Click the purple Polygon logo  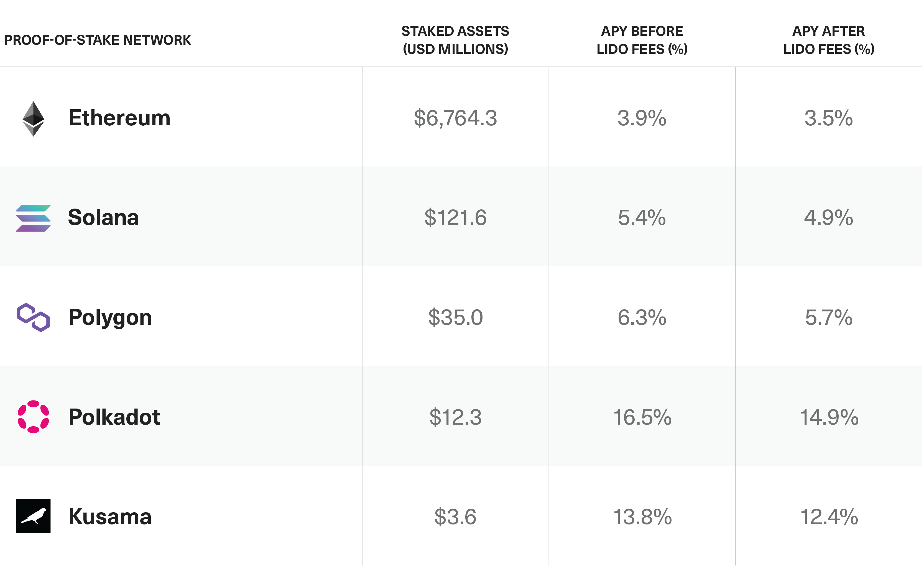tap(33, 317)
